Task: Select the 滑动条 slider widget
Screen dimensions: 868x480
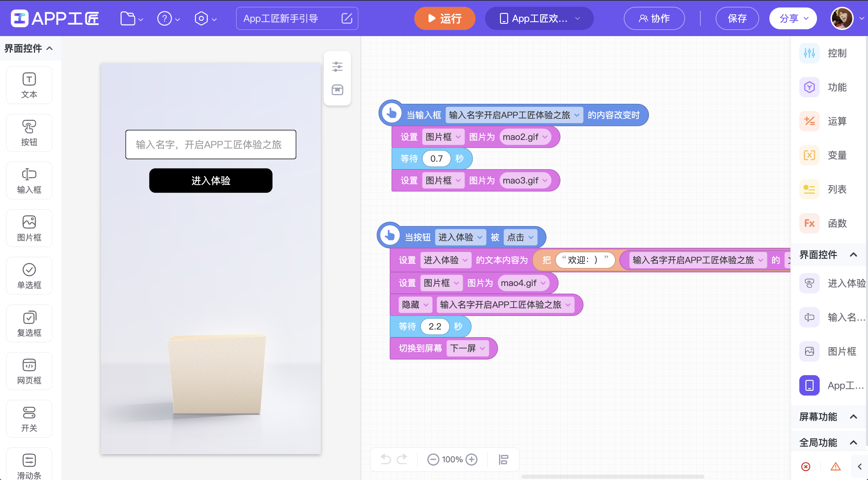Action: click(x=29, y=465)
